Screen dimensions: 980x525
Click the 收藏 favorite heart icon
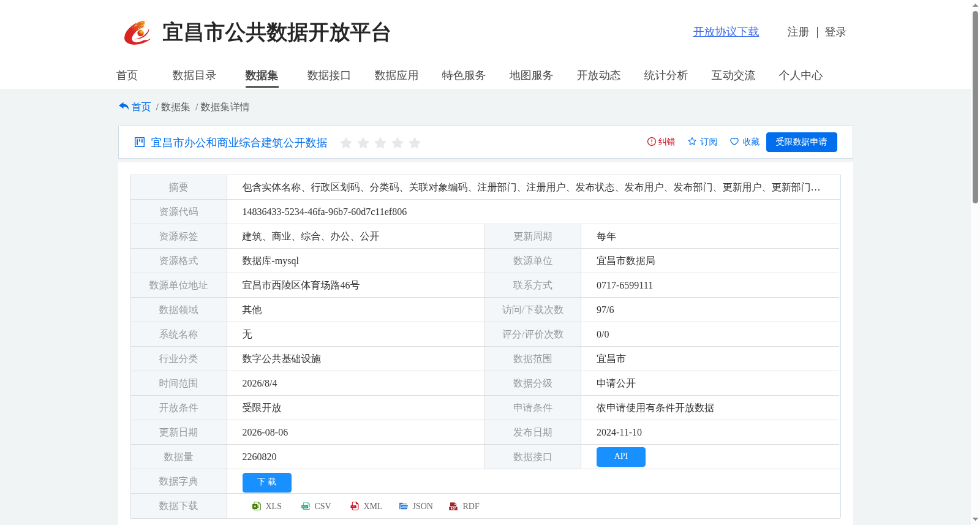734,142
